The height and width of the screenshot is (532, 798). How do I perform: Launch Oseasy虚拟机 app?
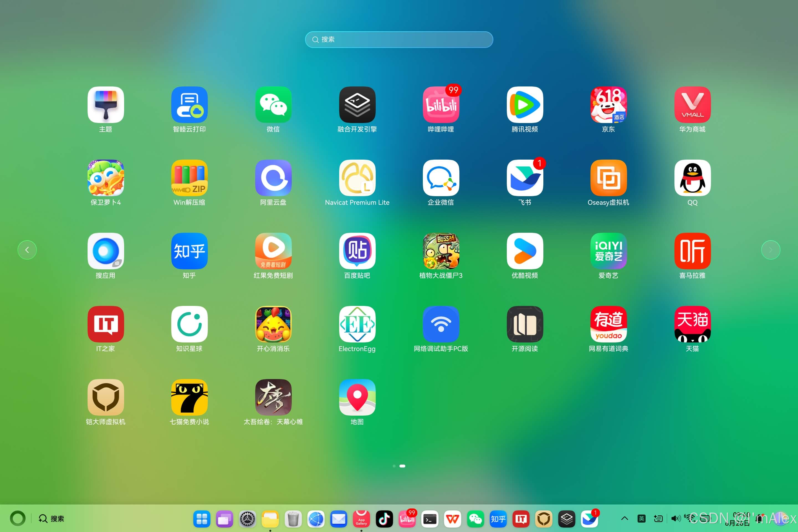click(x=608, y=178)
